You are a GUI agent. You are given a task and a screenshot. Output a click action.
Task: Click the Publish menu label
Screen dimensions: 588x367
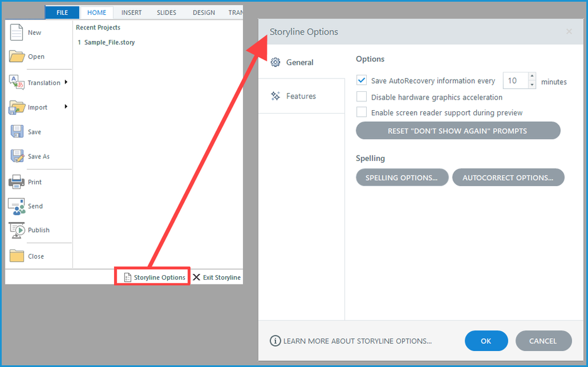[39, 230]
